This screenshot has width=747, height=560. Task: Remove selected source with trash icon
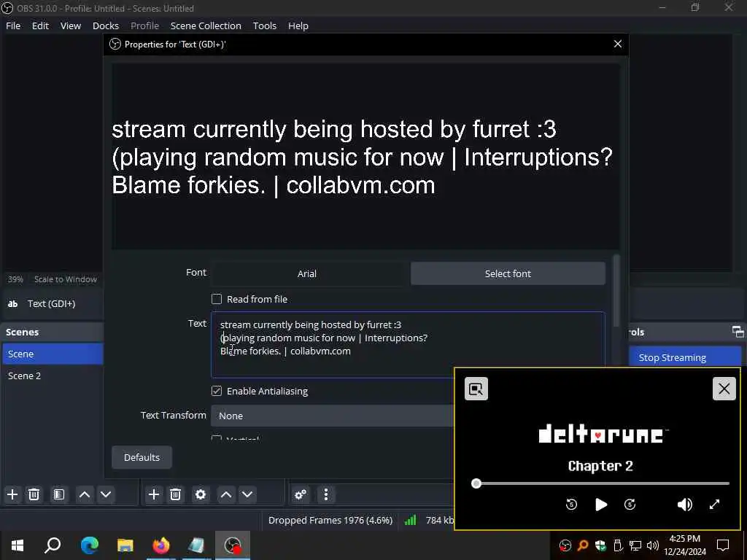(175, 494)
